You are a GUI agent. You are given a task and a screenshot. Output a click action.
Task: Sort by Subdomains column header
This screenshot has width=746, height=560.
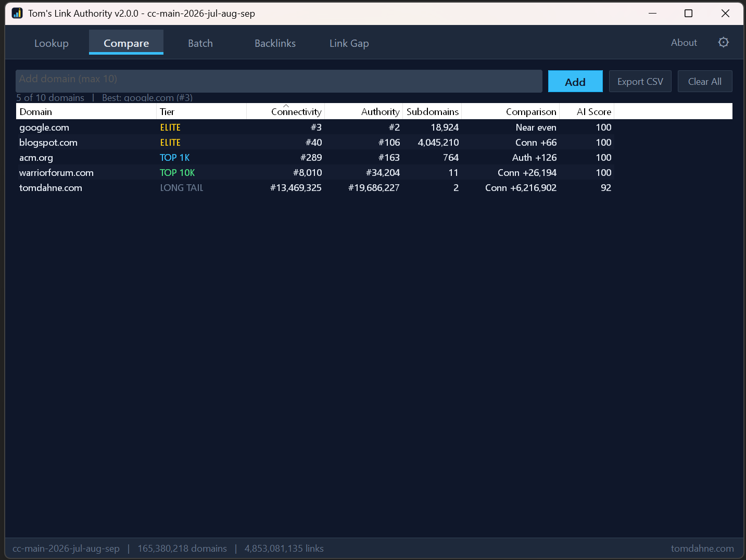click(432, 112)
